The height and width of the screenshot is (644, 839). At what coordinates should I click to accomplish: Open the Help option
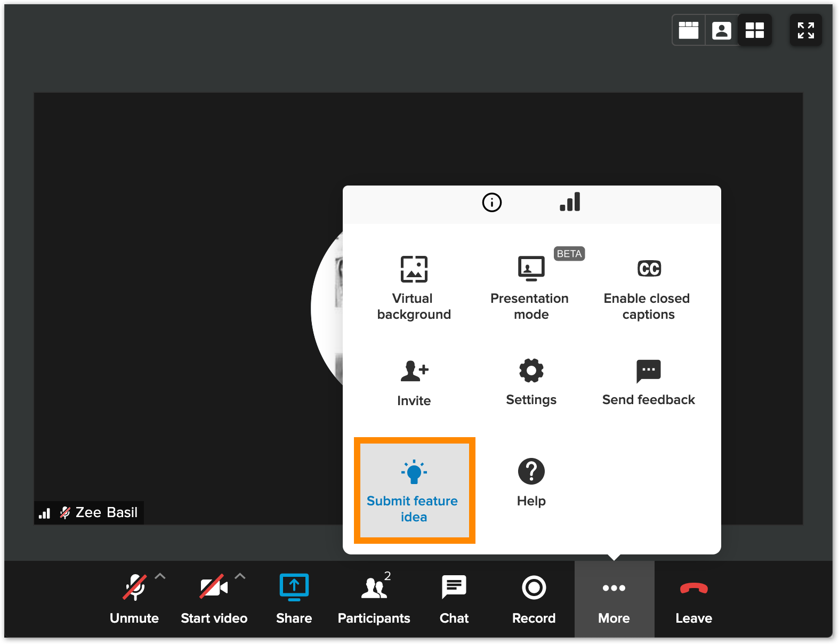[531, 482]
